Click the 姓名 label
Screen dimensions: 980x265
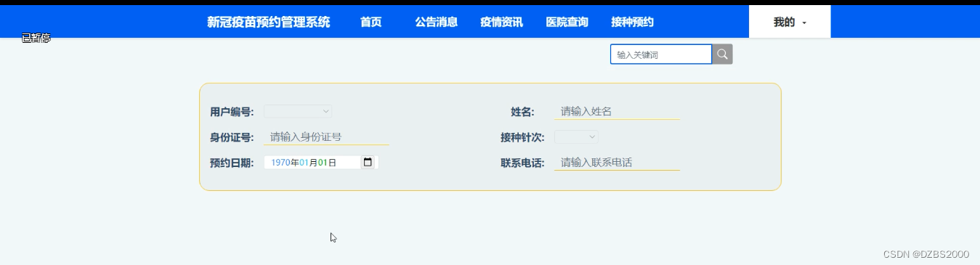point(522,112)
